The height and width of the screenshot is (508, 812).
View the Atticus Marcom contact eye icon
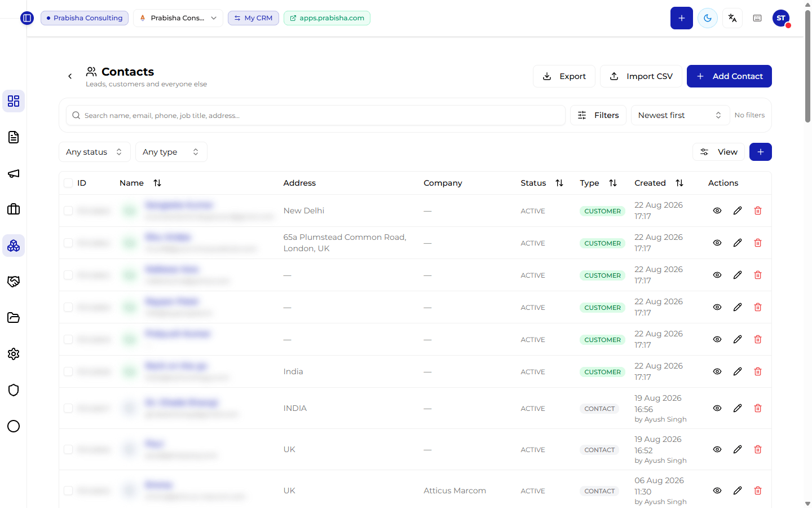pos(717,491)
